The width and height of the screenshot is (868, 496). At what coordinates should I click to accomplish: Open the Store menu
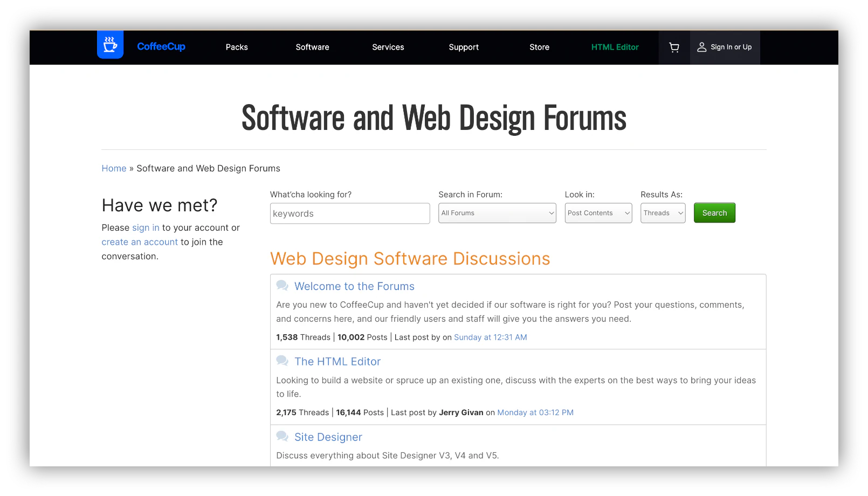point(539,47)
